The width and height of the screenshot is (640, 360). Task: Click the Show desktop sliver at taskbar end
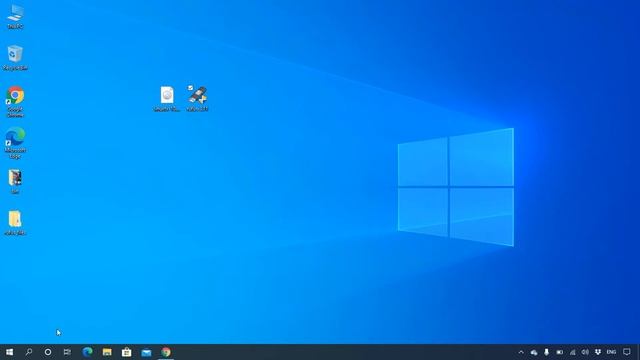click(638, 352)
